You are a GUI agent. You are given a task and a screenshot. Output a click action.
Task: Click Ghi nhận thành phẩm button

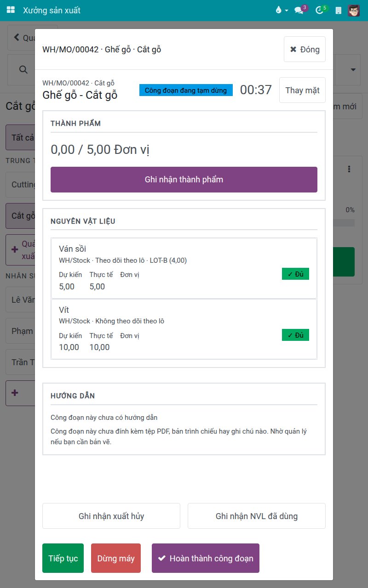pyautogui.click(x=184, y=180)
